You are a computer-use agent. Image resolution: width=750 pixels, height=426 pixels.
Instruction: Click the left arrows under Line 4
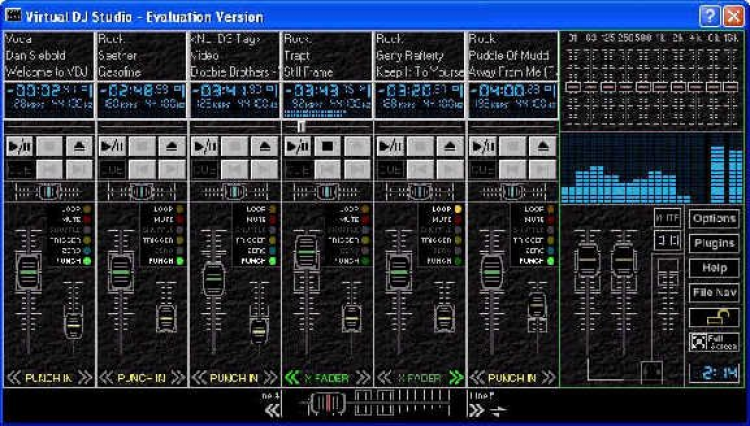coord(272,410)
